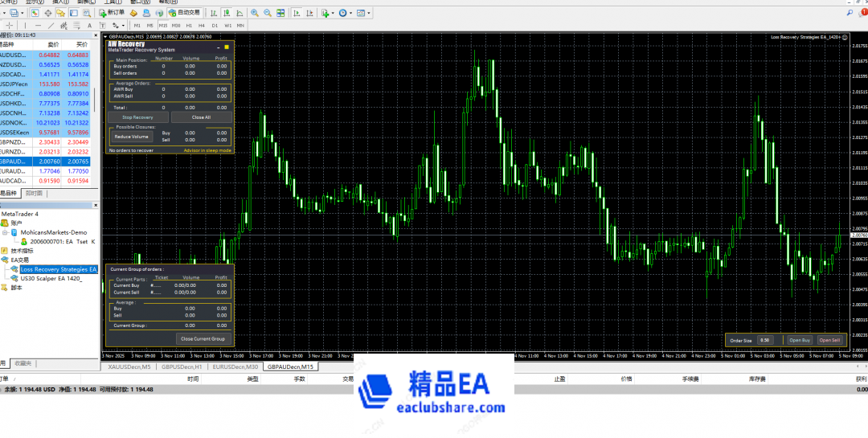Collapse the MohicansMarkets-Demo tree node

[x=5, y=232]
